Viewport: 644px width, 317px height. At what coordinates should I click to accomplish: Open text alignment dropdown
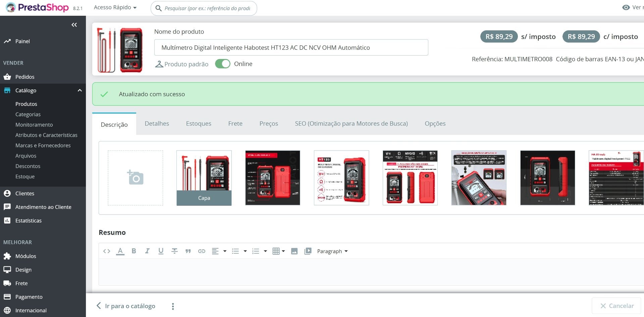219,251
